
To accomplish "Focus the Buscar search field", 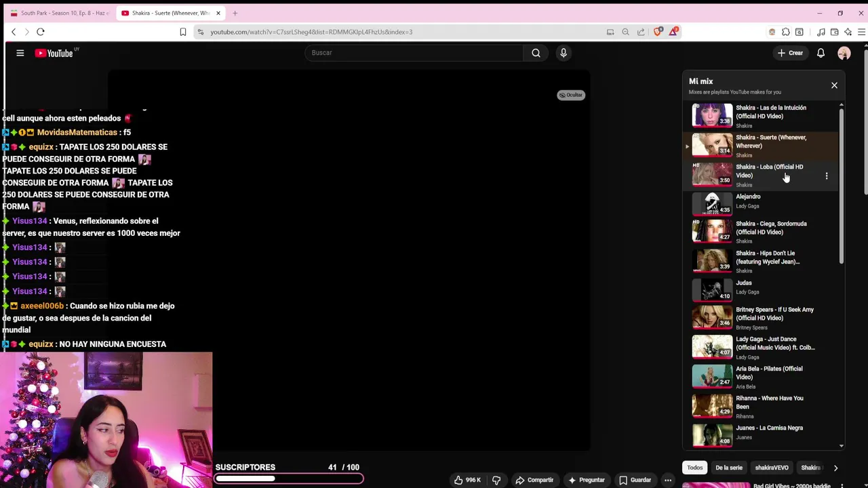I will (x=414, y=53).
